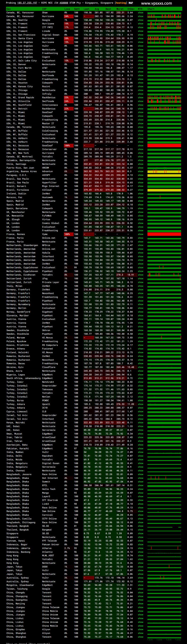Viewport: 187px width, 644px height.
Task: Select the AT&T ISP cell
Action: click(x=45, y=68)
